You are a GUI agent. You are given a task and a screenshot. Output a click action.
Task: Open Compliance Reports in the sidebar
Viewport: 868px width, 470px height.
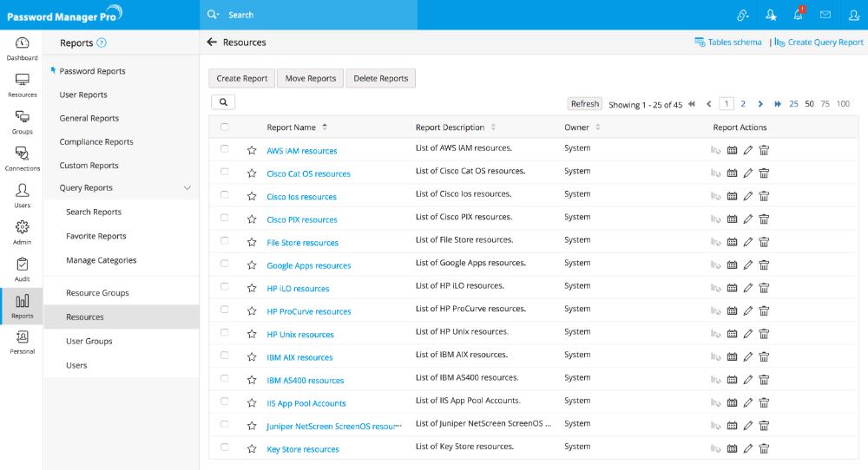[x=96, y=142]
